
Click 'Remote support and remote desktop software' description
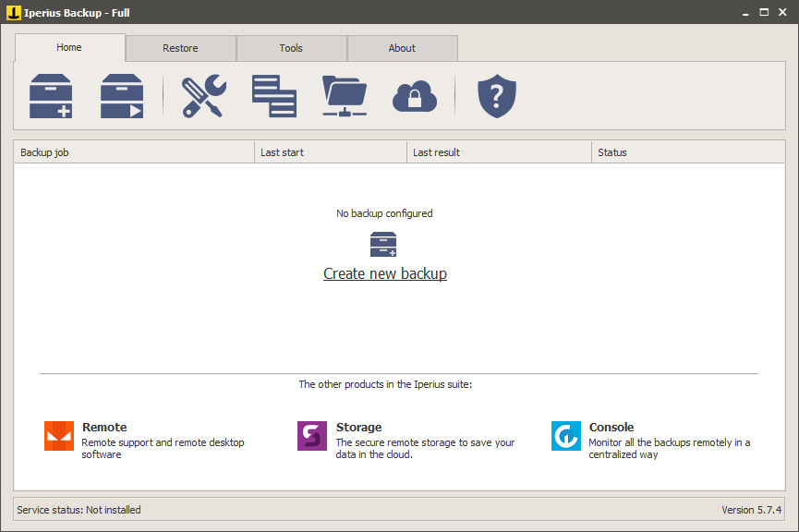163,449
